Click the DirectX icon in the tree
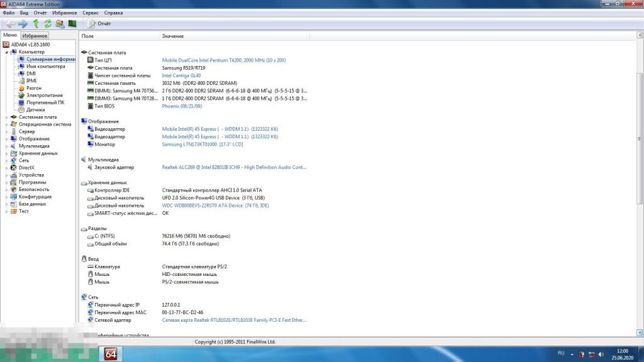This screenshot has width=644, height=362. [x=14, y=167]
